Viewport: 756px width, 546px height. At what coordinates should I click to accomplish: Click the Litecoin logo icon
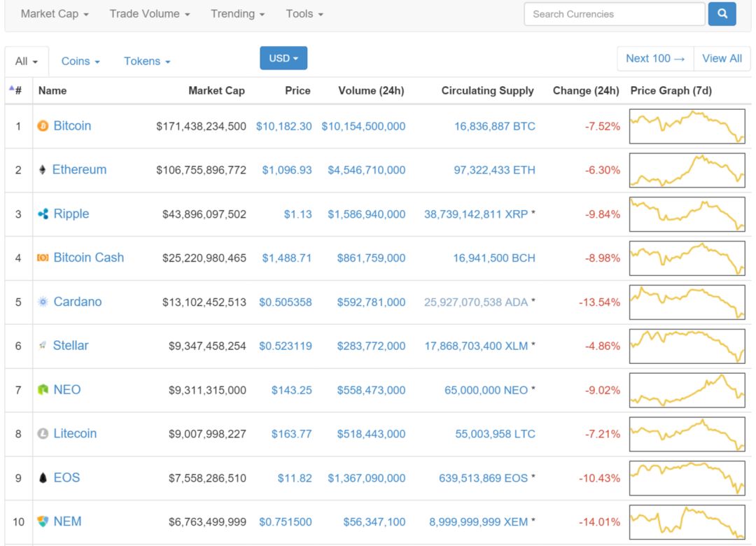point(43,433)
